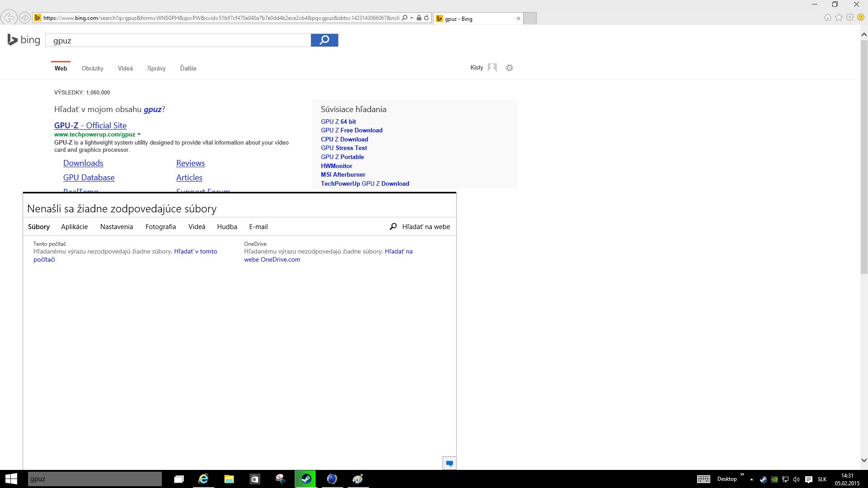Select the Nastavenia search category

point(117,227)
